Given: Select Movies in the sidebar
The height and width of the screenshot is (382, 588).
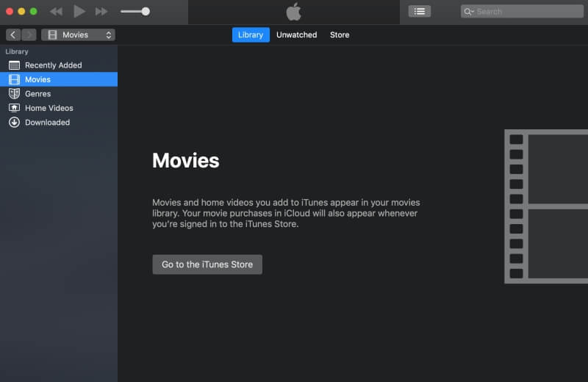Looking at the screenshot, I should (59, 79).
